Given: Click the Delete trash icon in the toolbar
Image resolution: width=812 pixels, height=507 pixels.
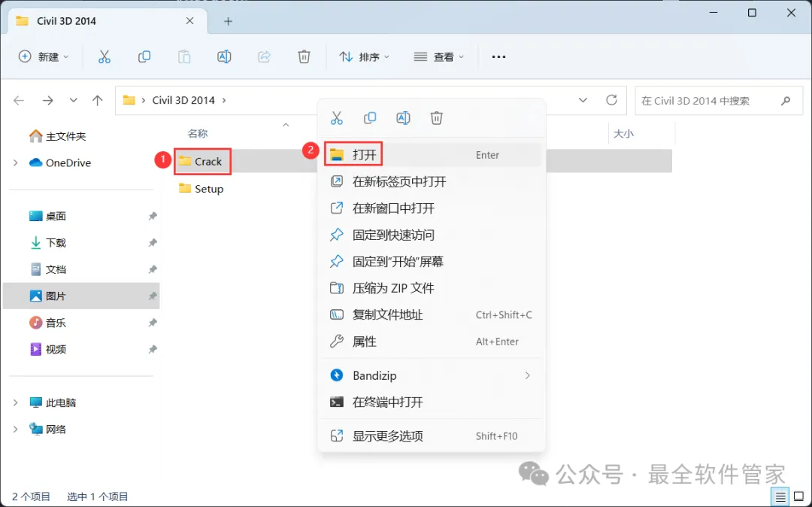Looking at the screenshot, I should [x=304, y=56].
